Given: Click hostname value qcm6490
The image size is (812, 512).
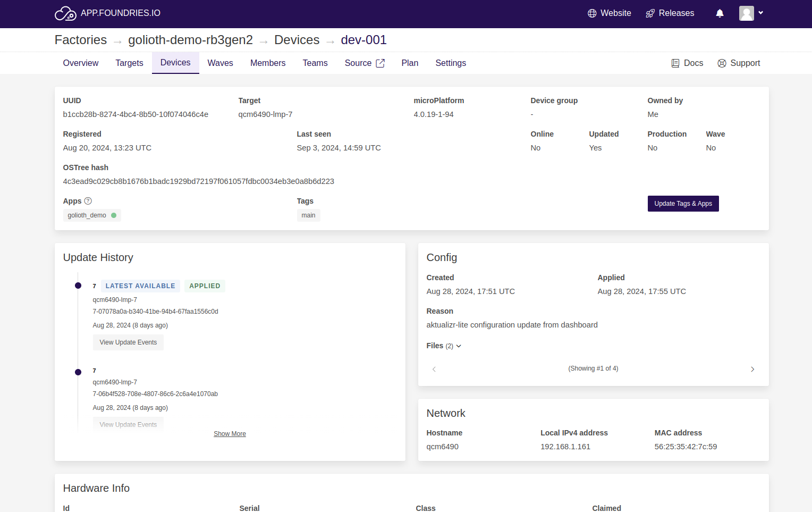Looking at the screenshot, I should [x=442, y=447].
